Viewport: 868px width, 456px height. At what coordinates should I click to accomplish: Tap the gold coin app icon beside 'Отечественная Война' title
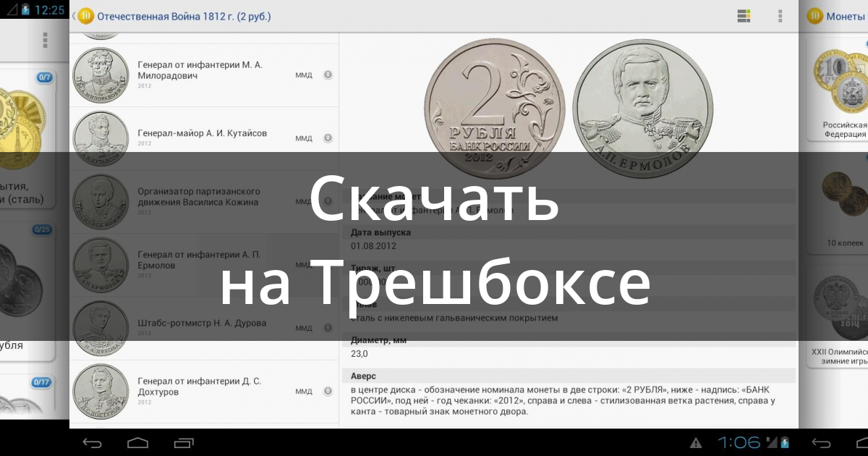click(x=85, y=15)
